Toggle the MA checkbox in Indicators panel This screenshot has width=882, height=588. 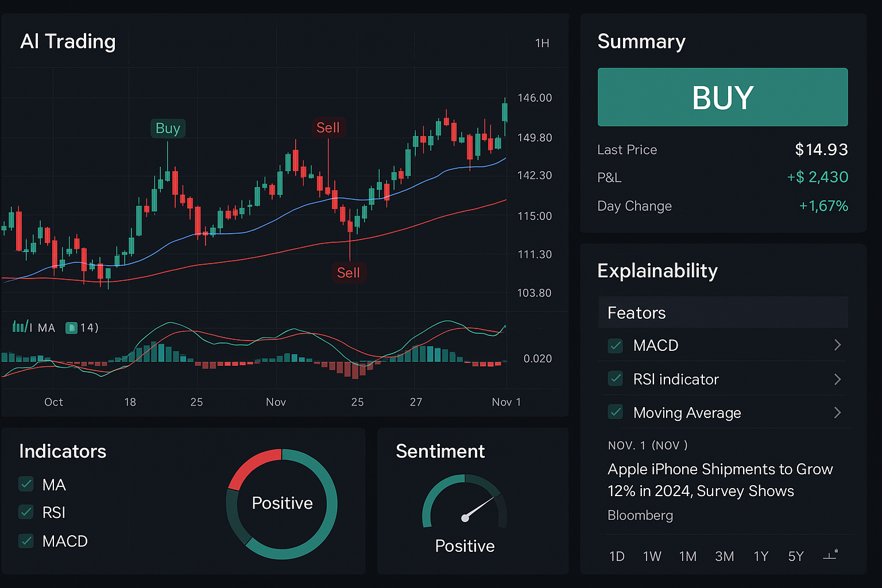(26, 484)
